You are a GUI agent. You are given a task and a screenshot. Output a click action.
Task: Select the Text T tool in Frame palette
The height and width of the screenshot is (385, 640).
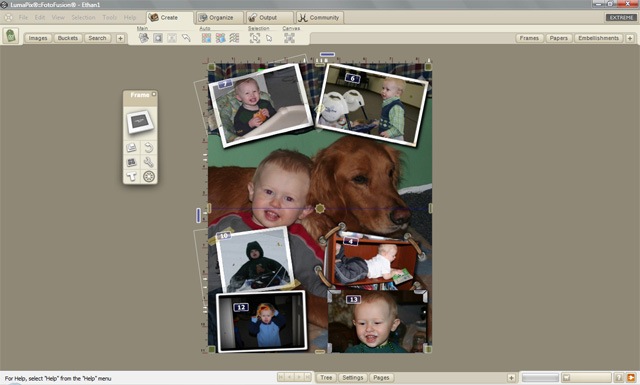click(x=131, y=176)
